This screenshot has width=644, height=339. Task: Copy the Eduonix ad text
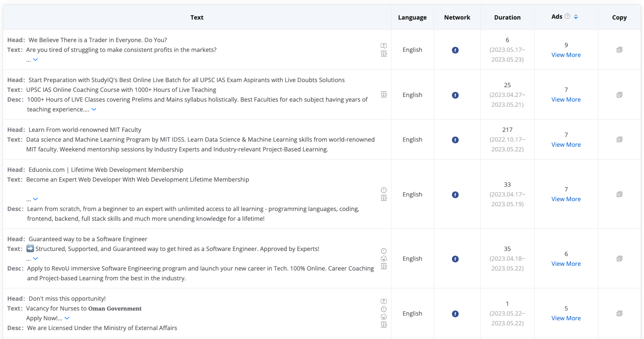pos(619,194)
